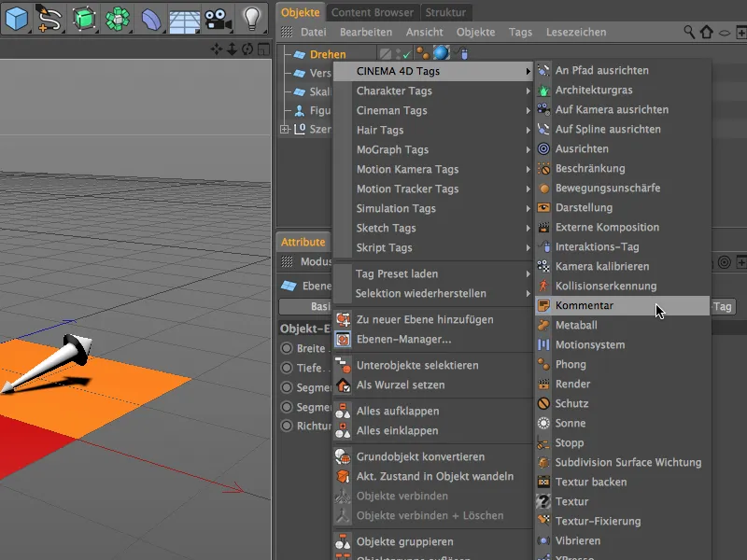
Task: Click the home icon in Object Manager
Action: click(x=706, y=32)
